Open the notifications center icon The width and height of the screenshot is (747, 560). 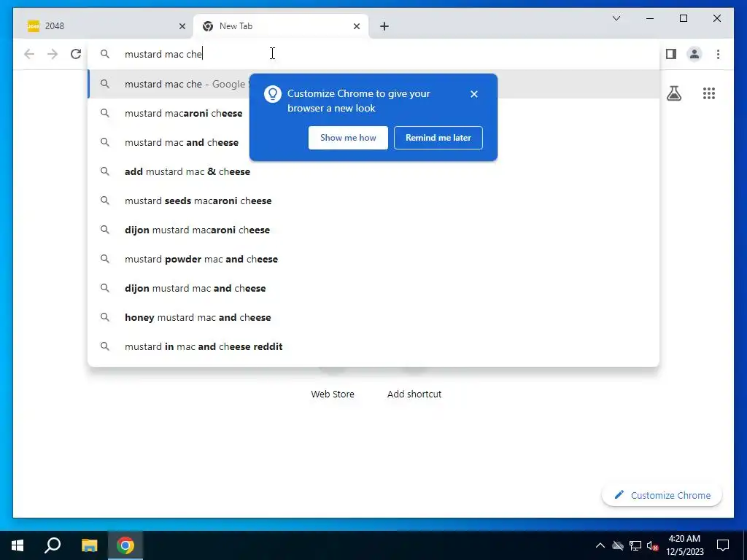(x=723, y=545)
